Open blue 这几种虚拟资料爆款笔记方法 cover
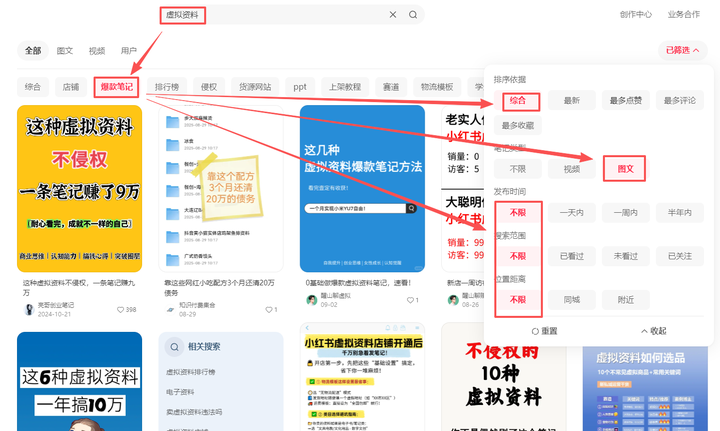This screenshot has height=431, width=720. point(362,189)
